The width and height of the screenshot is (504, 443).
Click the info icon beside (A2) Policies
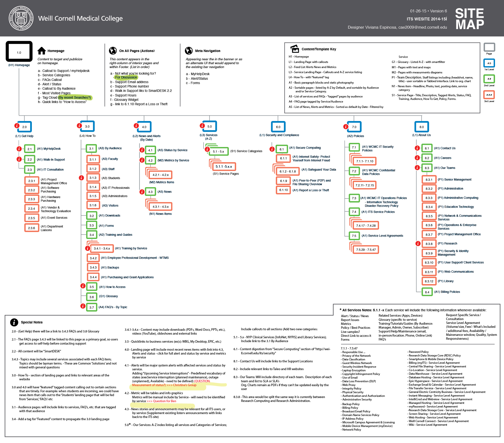click(x=346, y=126)
